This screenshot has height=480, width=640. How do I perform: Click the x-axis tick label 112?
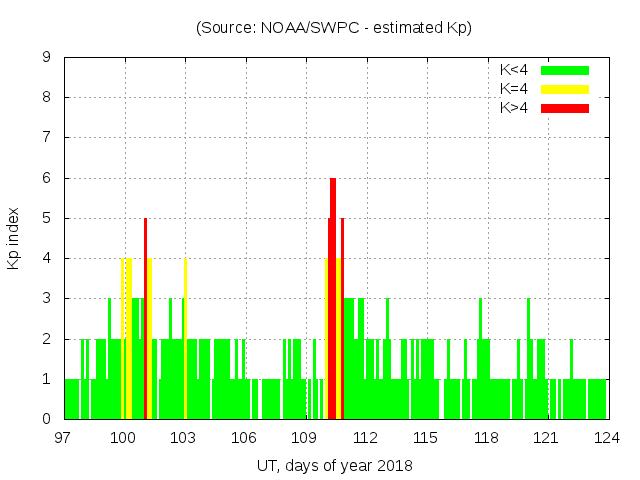pyautogui.click(x=365, y=437)
